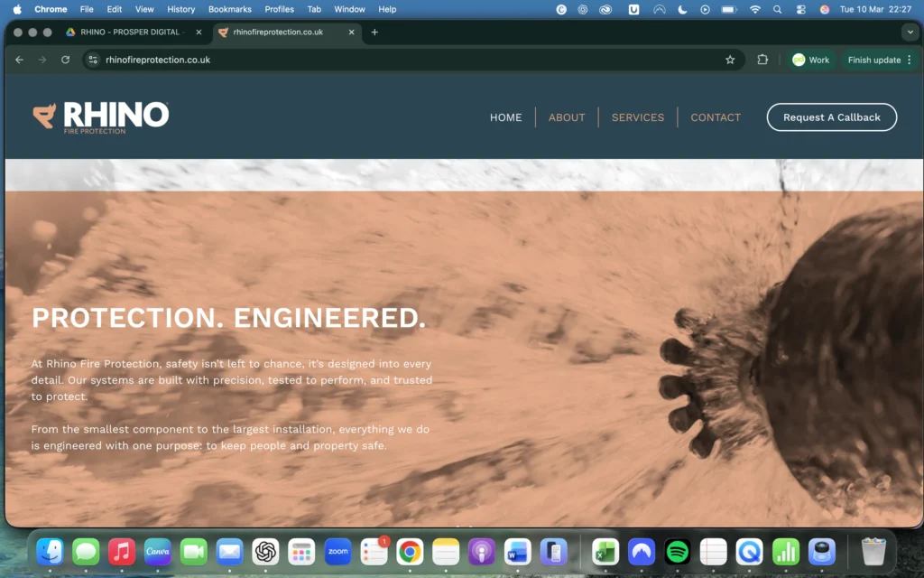Open the Work profile menu
Image resolution: width=924 pixels, height=578 pixels.
point(810,60)
